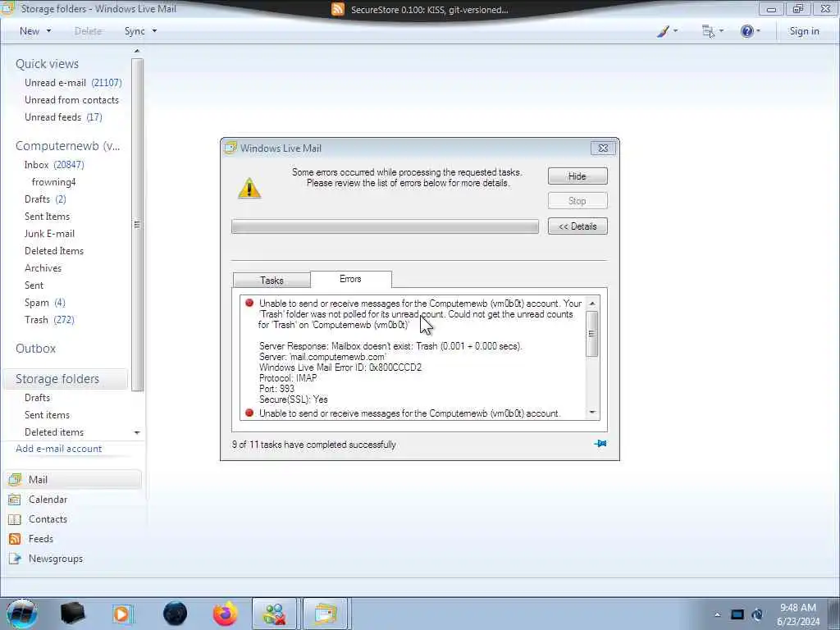
Task: Switch to Contacts view icon
Action: [15, 519]
